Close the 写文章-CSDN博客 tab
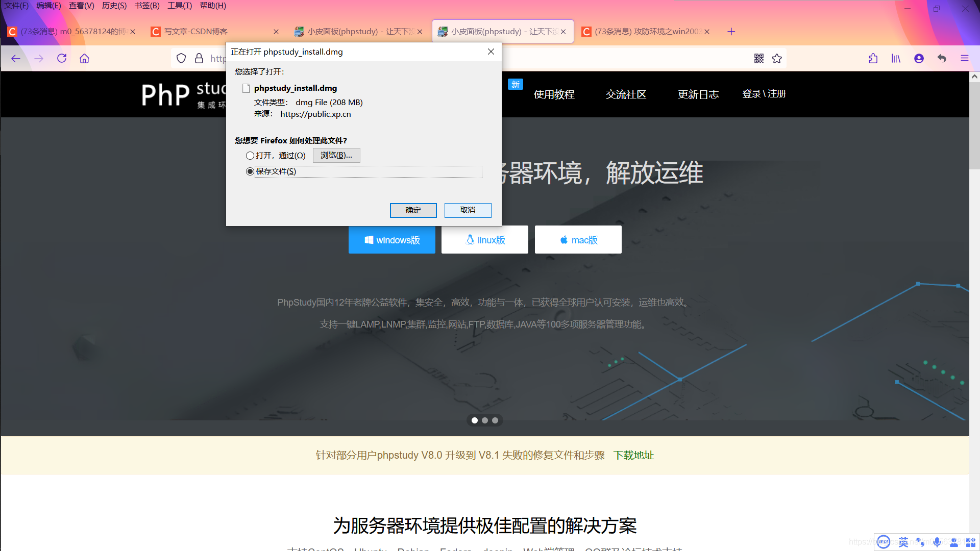Image resolution: width=980 pixels, height=551 pixels. pos(276,32)
